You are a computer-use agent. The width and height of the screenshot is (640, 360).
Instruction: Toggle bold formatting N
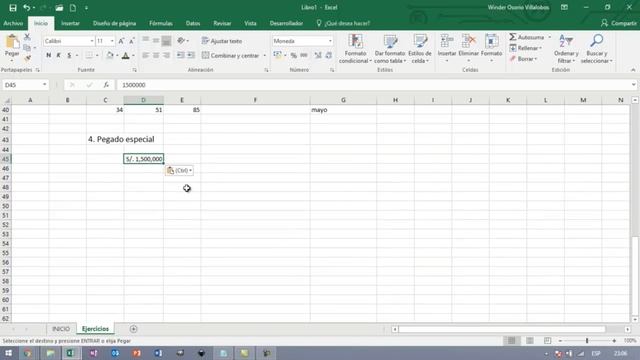pos(49,55)
